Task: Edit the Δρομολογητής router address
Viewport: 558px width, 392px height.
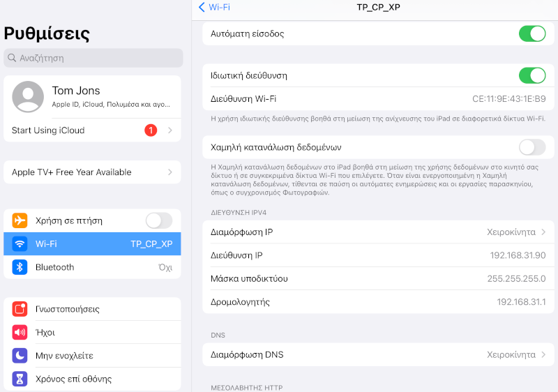Action: point(521,302)
